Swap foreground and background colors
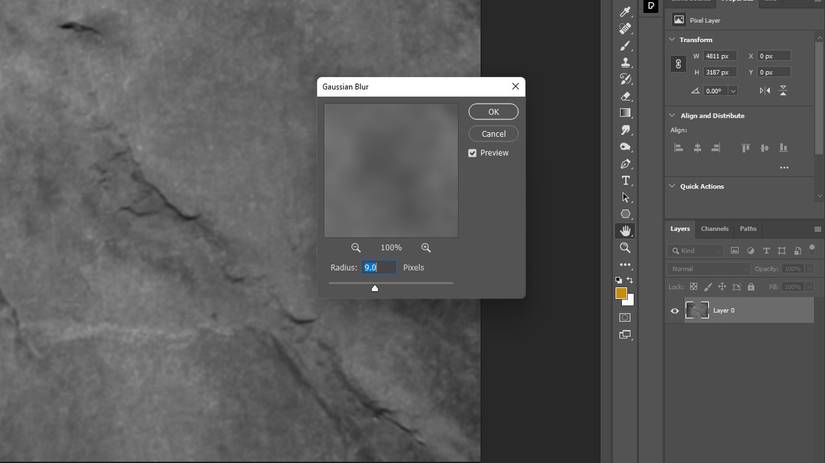The width and height of the screenshot is (825, 463). (x=630, y=280)
